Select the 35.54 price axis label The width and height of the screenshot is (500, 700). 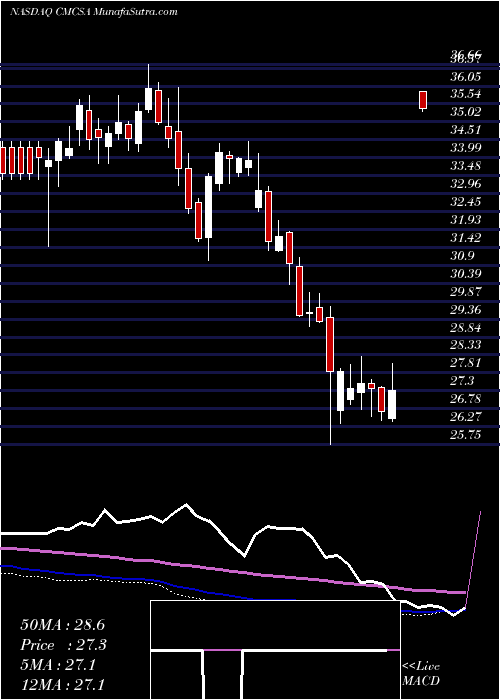coord(466,94)
